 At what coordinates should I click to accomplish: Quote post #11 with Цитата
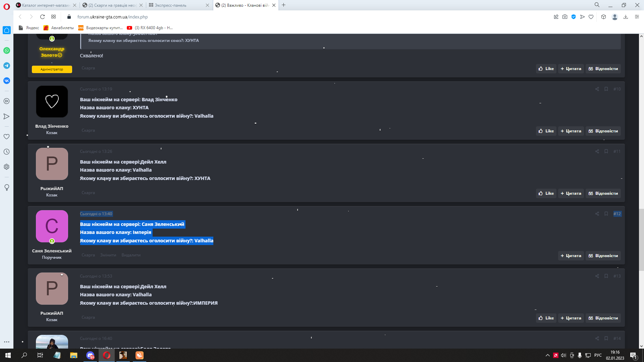(x=571, y=193)
